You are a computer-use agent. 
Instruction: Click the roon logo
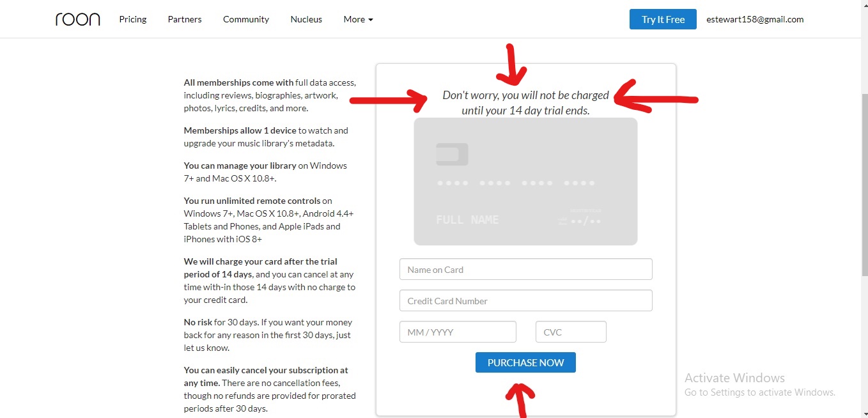tap(77, 19)
